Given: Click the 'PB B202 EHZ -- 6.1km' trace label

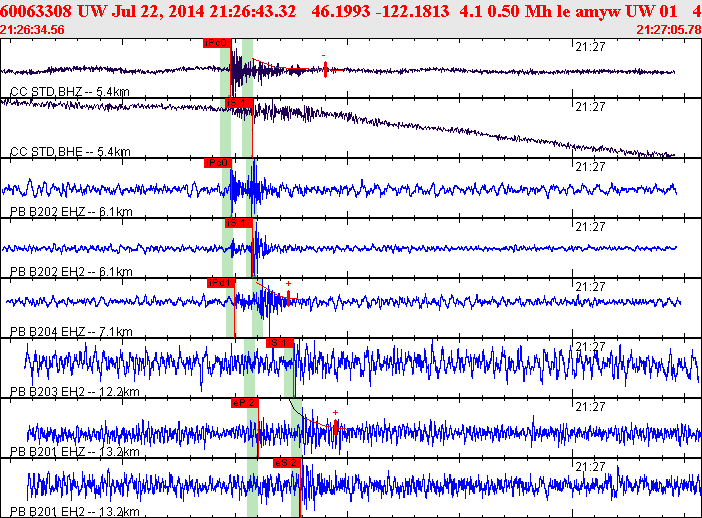Looking at the screenshot, I should (x=71, y=212).
